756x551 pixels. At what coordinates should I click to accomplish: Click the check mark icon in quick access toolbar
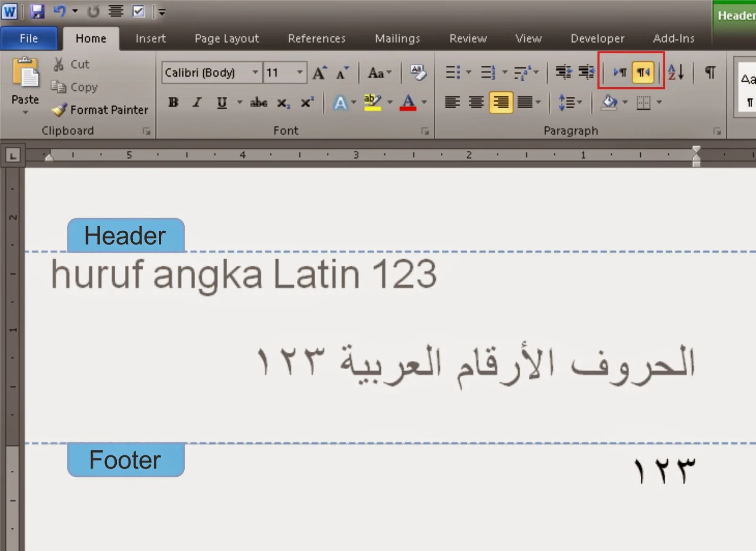138,11
